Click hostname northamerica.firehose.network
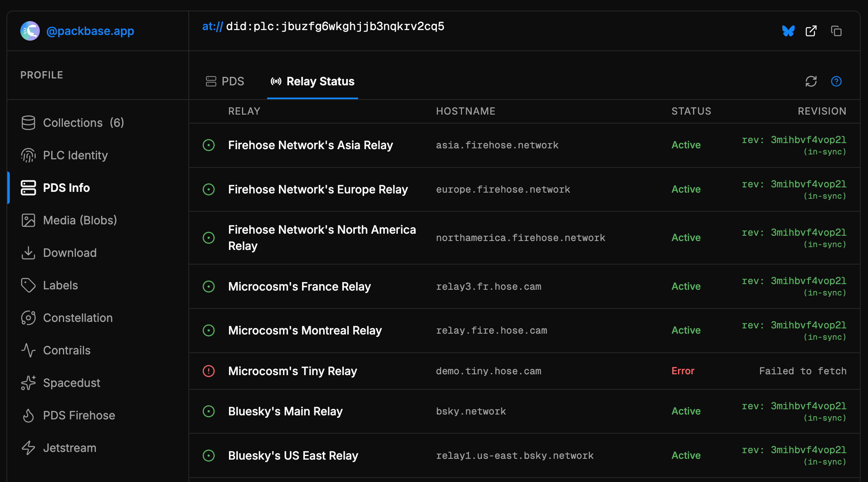Image resolution: width=868 pixels, height=482 pixels. coord(520,238)
